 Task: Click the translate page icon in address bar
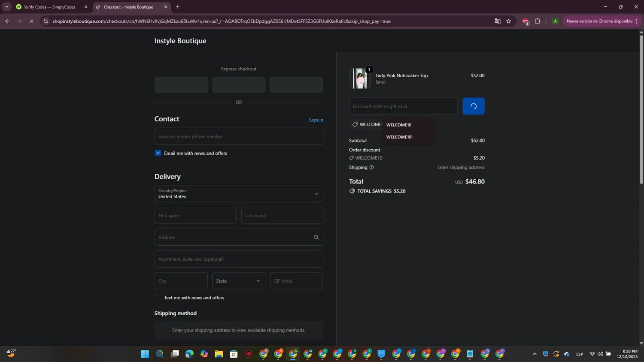point(498,21)
